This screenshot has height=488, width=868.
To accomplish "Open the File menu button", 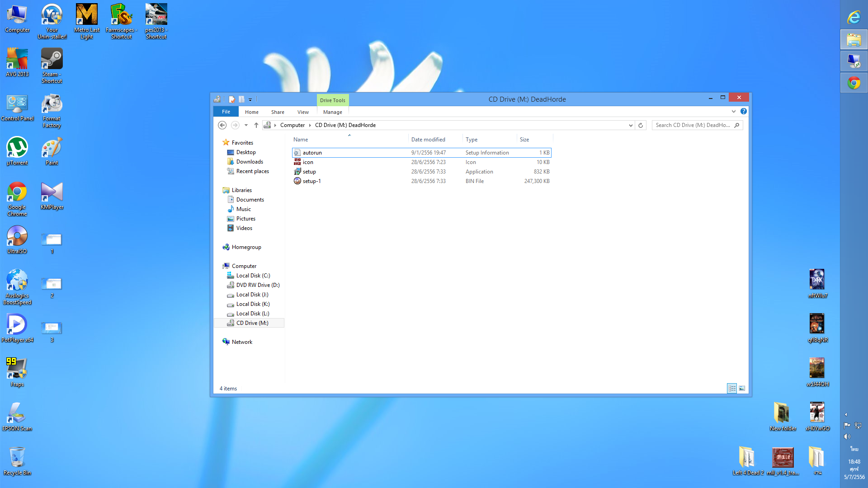I will click(x=226, y=112).
